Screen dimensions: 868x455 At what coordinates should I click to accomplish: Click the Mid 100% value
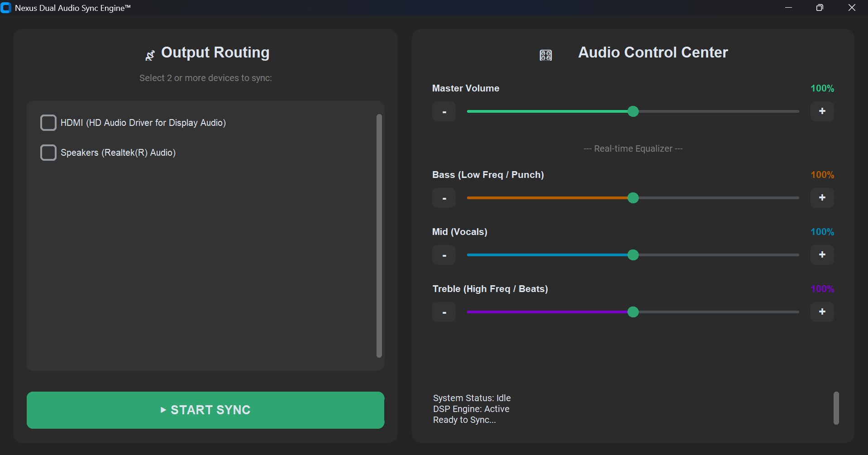822,232
